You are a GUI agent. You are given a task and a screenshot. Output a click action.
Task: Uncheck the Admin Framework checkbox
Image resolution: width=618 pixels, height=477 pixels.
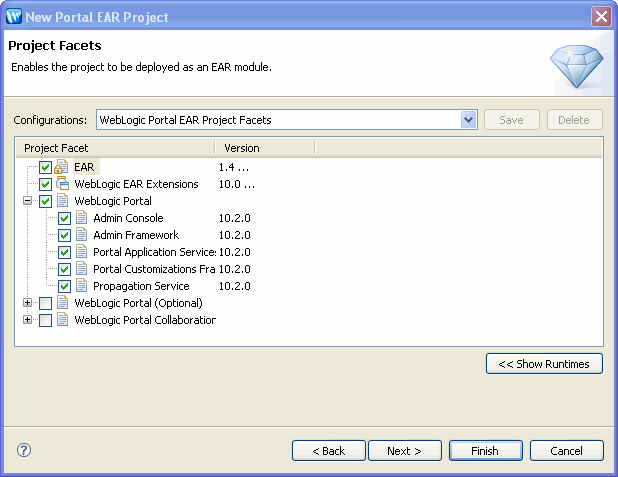point(64,235)
